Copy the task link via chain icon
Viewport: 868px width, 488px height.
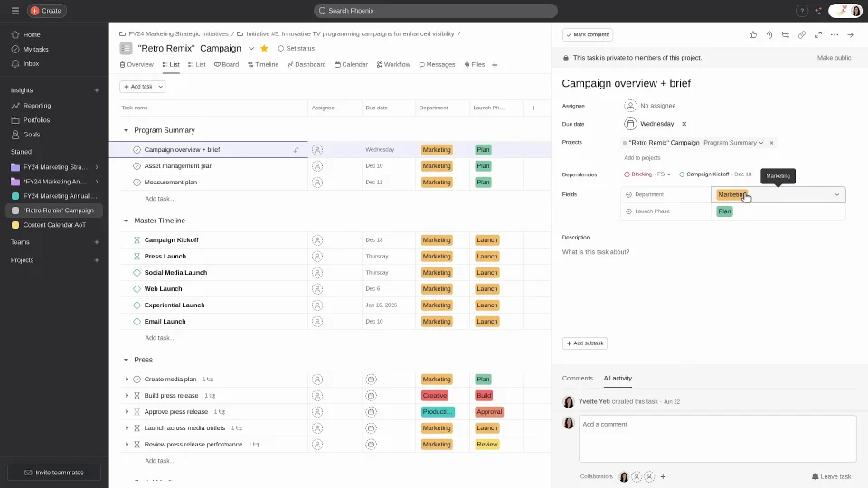[x=802, y=34]
